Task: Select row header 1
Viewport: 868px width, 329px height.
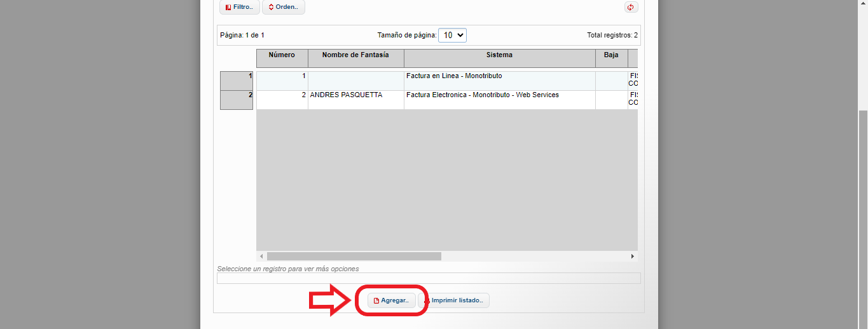Action: coord(237,81)
